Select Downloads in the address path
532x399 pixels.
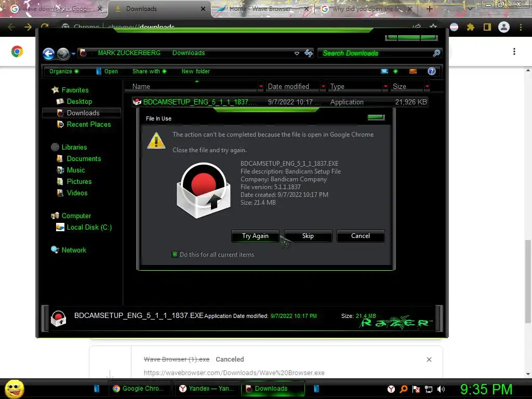[x=189, y=53]
